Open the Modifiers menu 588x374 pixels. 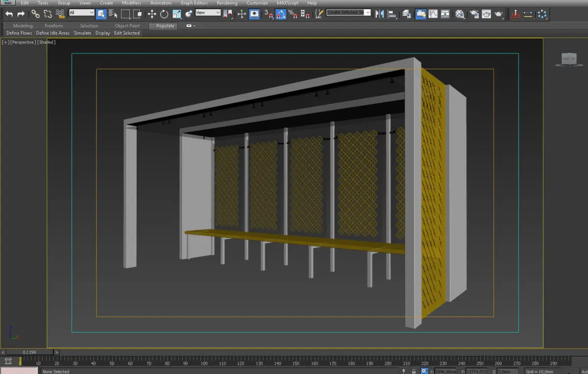tap(131, 3)
